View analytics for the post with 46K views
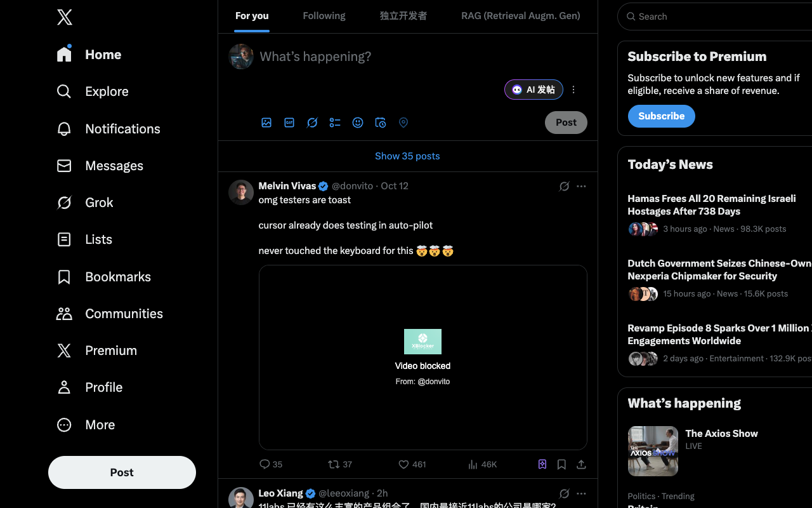The height and width of the screenshot is (508, 812). [x=482, y=464]
